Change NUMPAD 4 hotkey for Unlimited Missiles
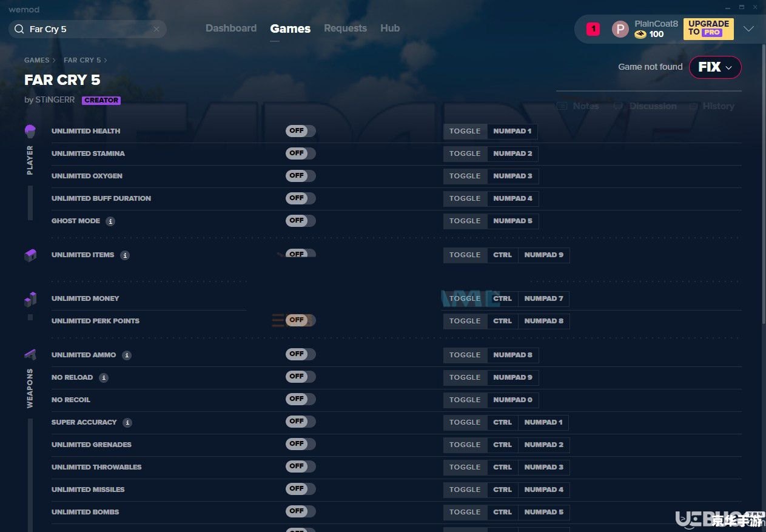 pyautogui.click(x=544, y=490)
